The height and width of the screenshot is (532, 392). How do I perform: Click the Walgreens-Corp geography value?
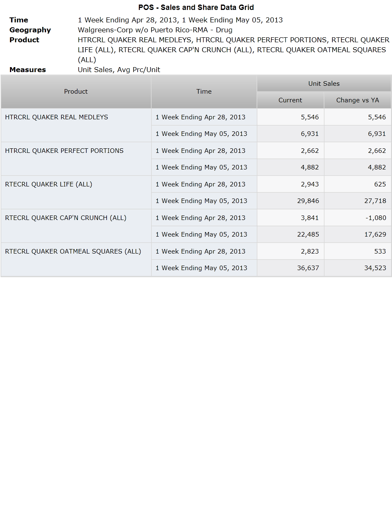coord(155,30)
